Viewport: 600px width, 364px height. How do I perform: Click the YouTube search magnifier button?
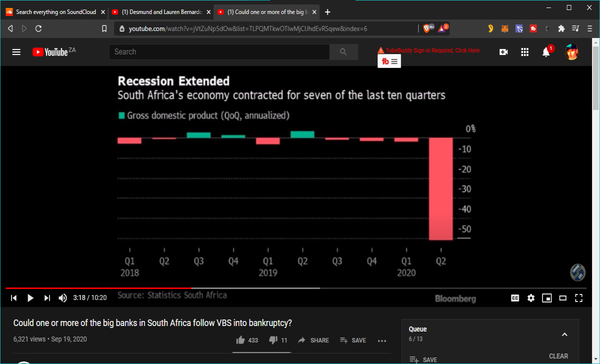pos(343,52)
